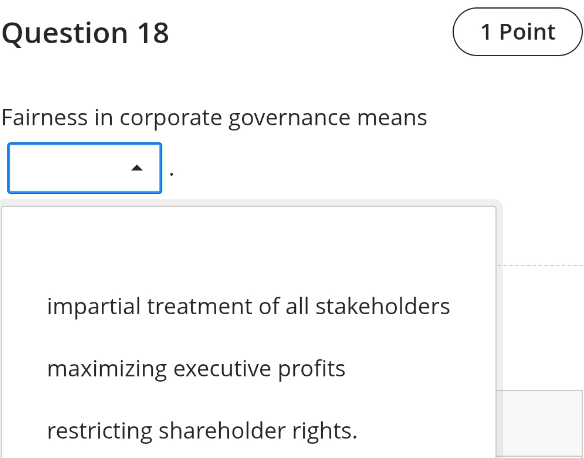Pick the 'restricting shareholder rights.' option
The height and width of the screenshot is (458, 584).
pos(248,431)
